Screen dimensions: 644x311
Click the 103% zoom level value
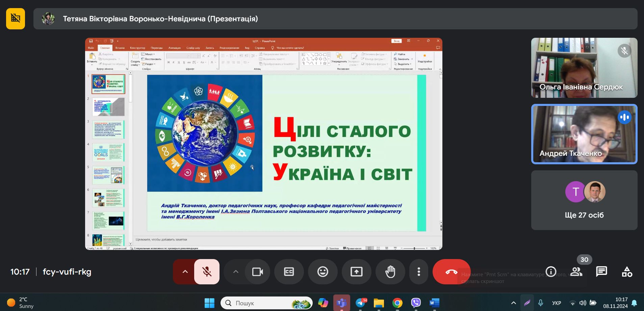point(433,248)
